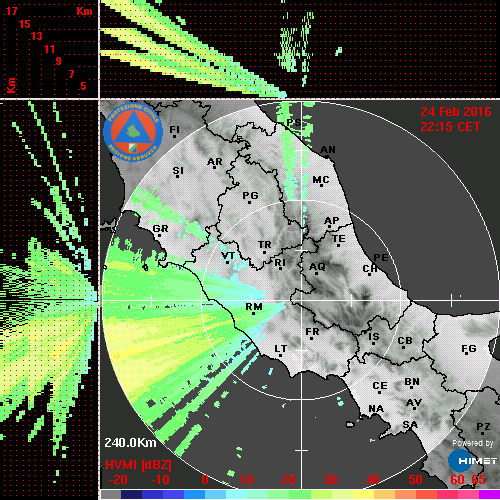Click the HVMI [dBZ] legend title
The height and width of the screenshot is (500, 500).
(x=138, y=465)
